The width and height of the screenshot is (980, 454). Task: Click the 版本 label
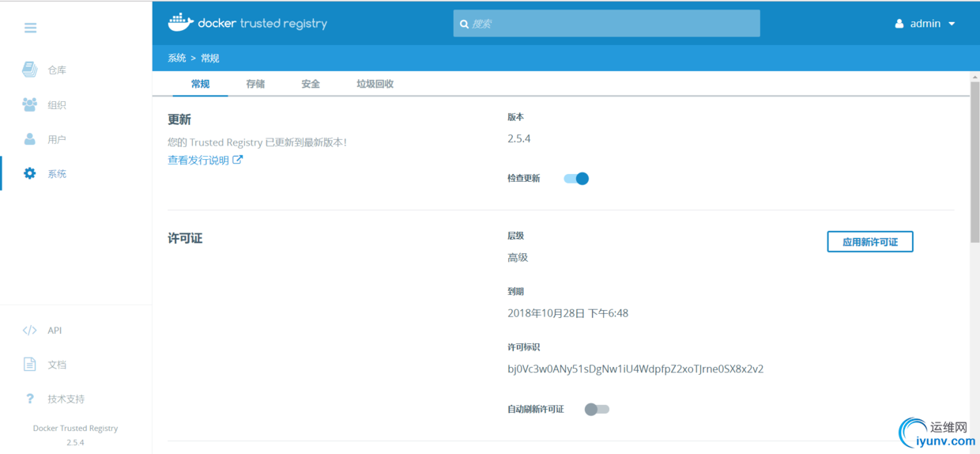pos(516,117)
